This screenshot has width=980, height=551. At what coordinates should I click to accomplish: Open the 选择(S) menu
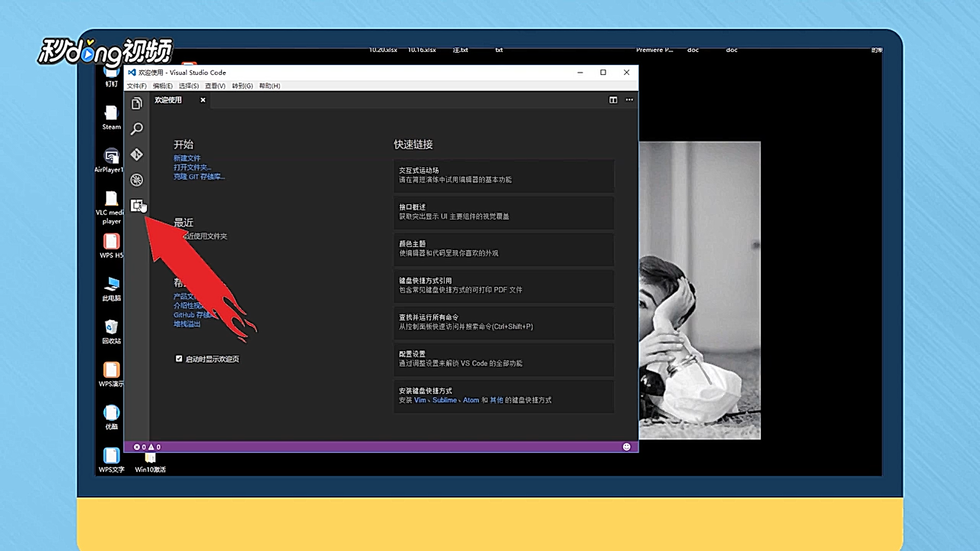189,86
